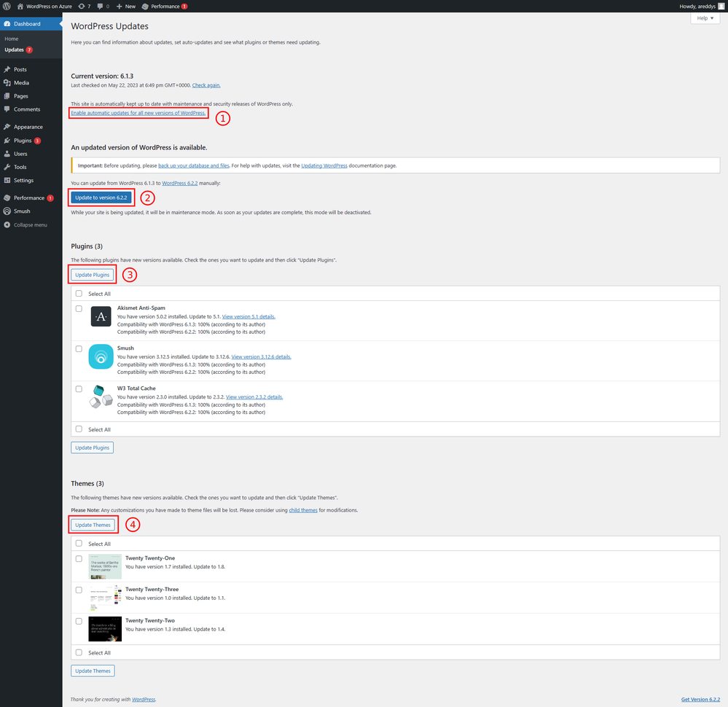Open the WordPress on Azure site home icon
The height and width of the screenshot is (707, 728).
[20, 6]
